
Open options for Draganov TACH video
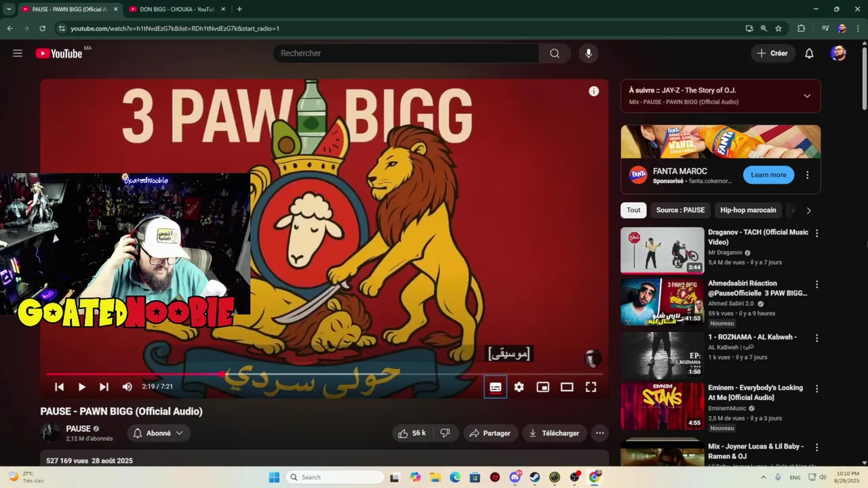click(x=816, y=233)
